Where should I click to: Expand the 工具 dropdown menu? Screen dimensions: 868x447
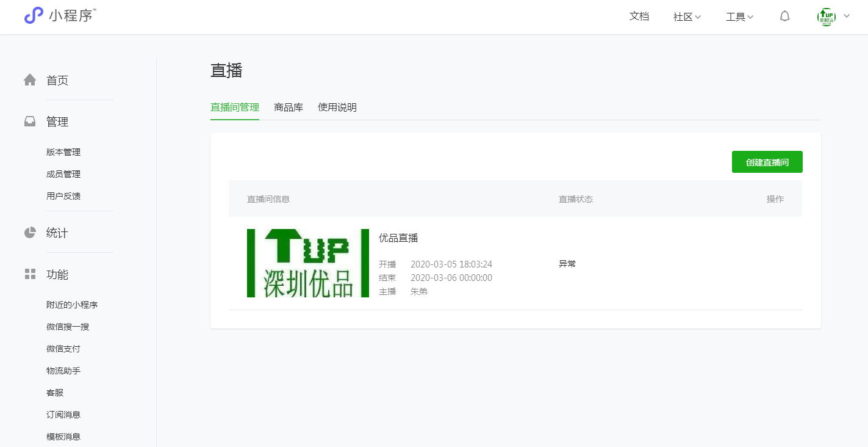(x=739, y=17)
